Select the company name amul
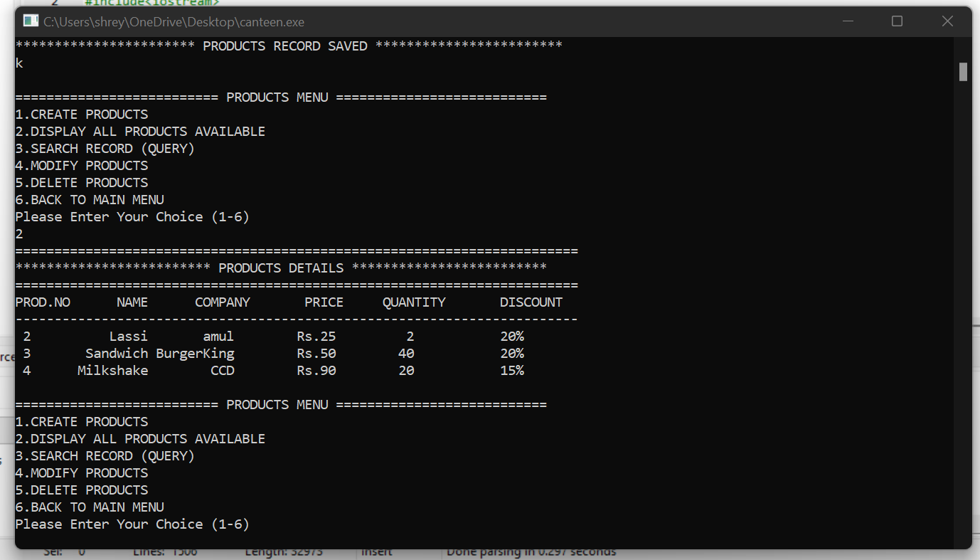This screenshot has width=980, height=560. point(218,337)
